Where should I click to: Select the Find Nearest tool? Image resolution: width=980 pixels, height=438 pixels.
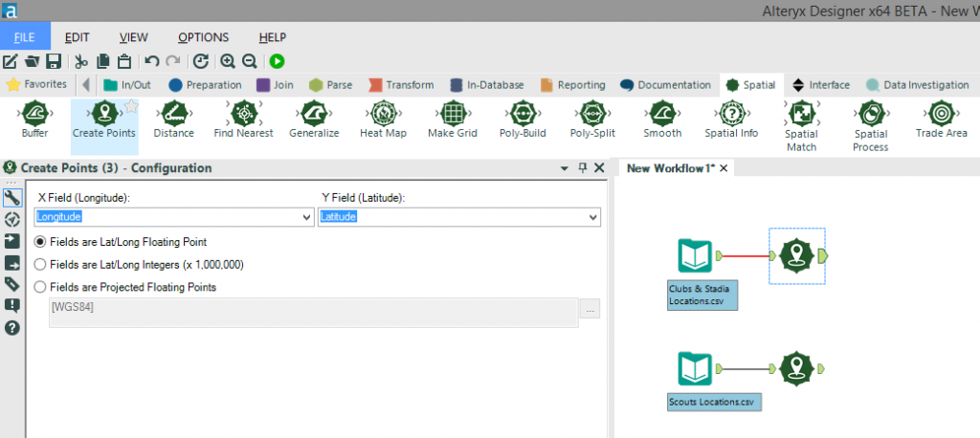click(x=244, y=120)
